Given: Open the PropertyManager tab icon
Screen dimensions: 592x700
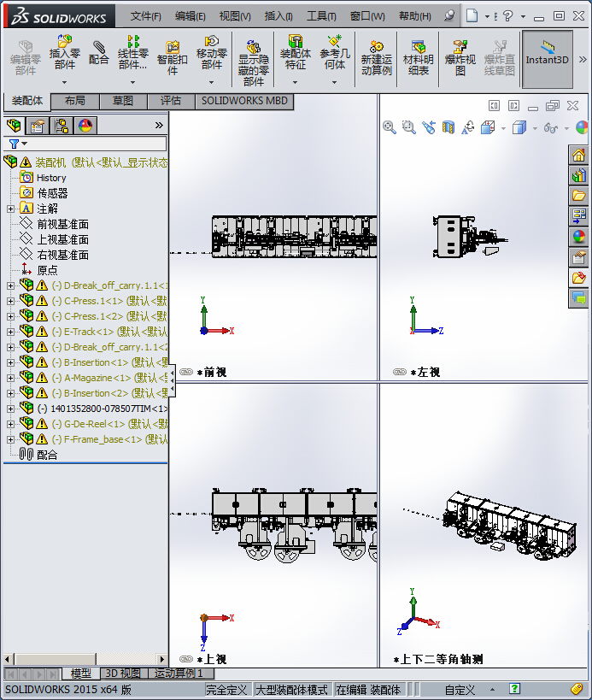Looking at the screenshot, I should pos(38,126).
